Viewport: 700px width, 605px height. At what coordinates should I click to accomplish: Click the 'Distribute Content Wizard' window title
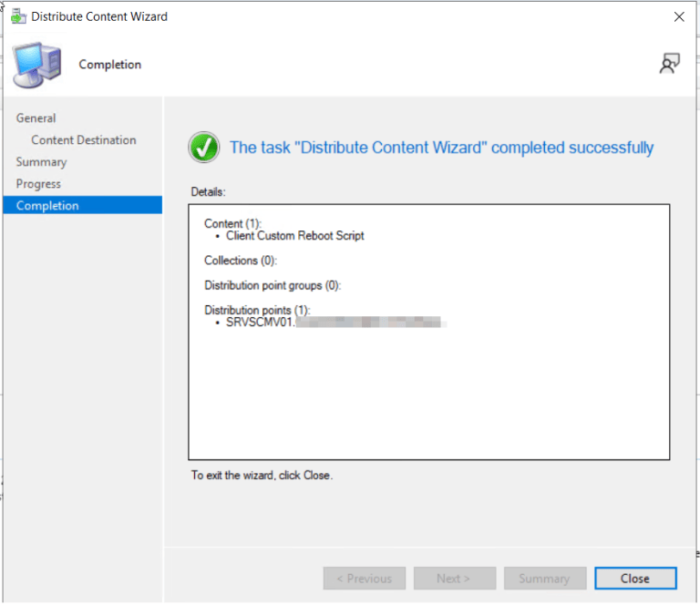99,16
